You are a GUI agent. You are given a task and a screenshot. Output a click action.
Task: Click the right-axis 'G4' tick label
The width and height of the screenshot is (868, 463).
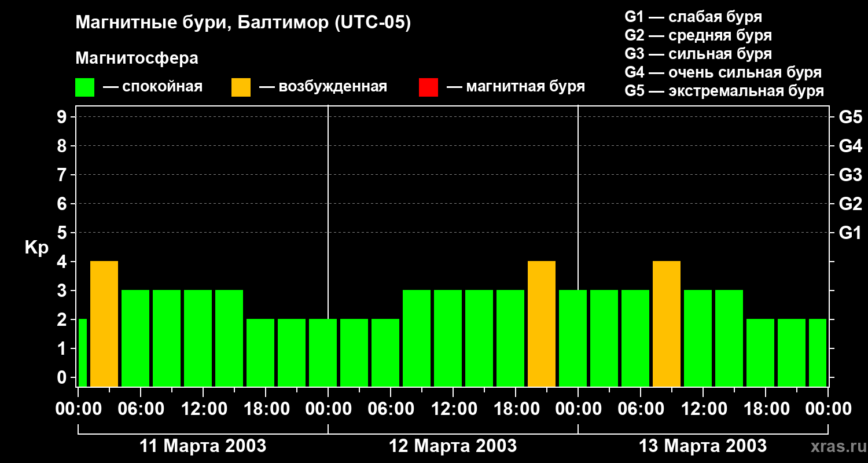point(851,146)
